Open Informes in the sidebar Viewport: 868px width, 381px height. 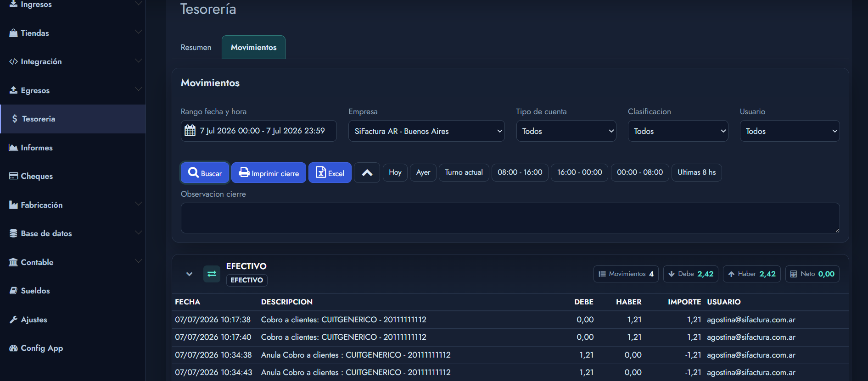point(73,148)
